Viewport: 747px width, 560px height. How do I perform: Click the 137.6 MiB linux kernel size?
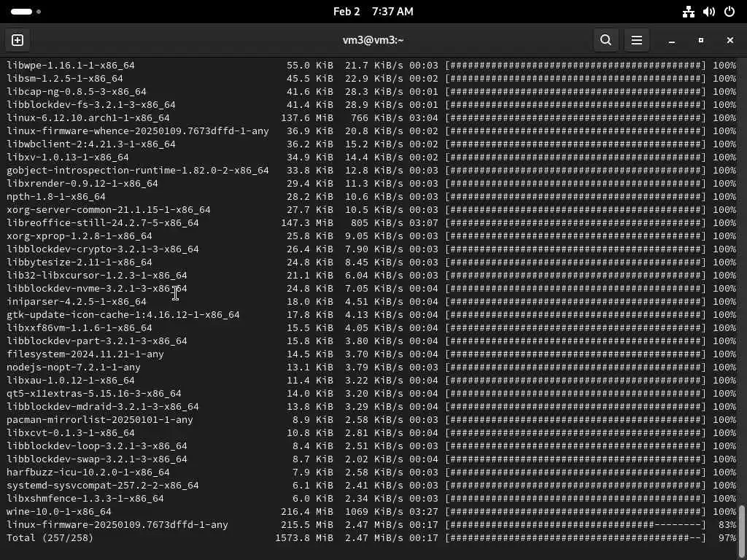(x=307, y=117)
